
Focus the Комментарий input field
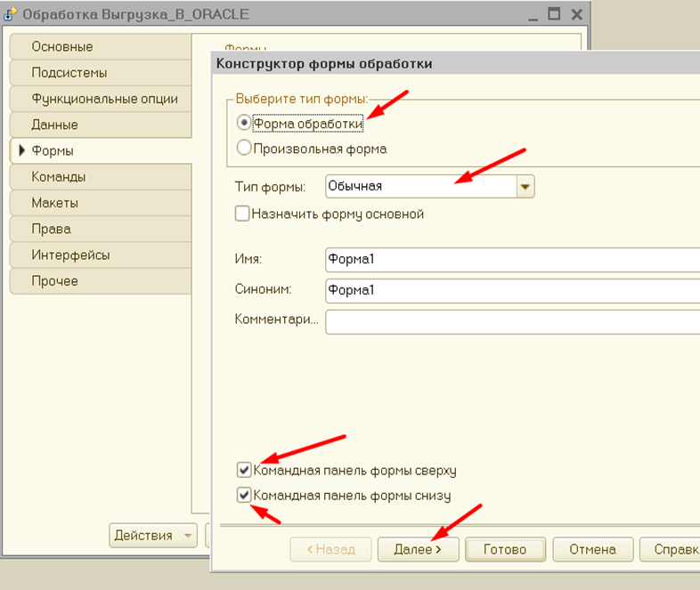click(512, 322)
